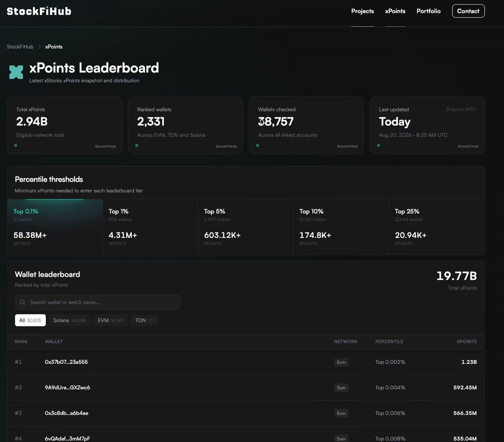Click the 1.23B xPoints value
The image size is (504, 442).
pyautogui.click(x=469, y=362)
